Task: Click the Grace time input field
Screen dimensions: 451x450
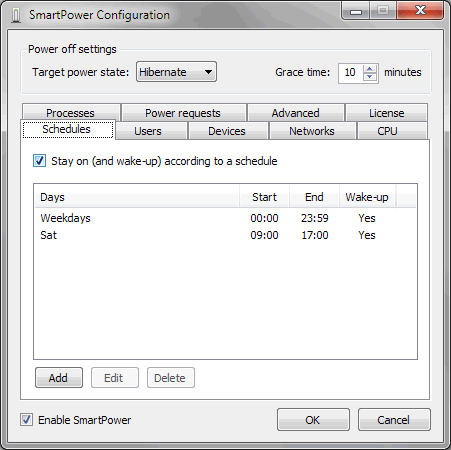Action: click(351, 73)
